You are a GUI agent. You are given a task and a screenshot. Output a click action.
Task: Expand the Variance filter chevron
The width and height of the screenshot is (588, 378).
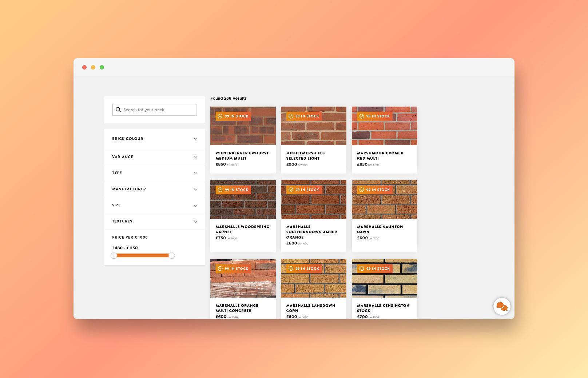195,157
